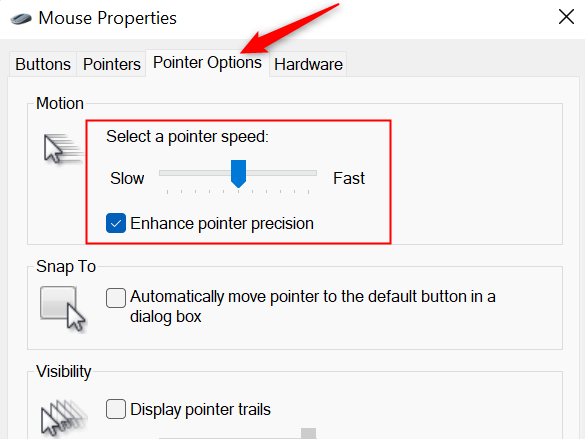Switch to the Hardware tab
585x439 pixels.
tap(308, 64)
